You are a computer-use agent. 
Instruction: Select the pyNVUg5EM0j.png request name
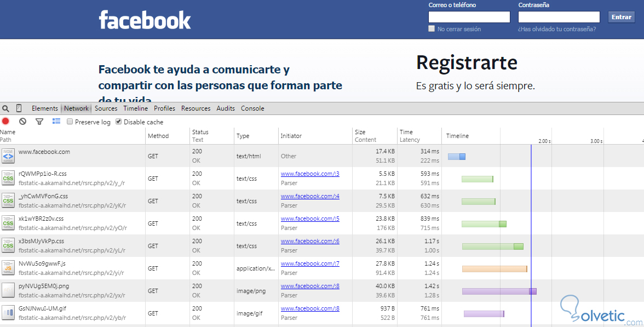coord(44,286)
